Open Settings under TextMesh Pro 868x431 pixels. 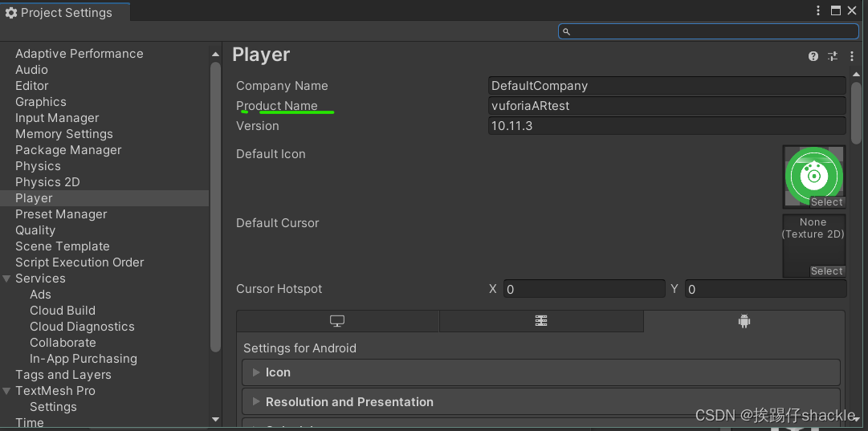pyautogui.click(x=53, y=407)
